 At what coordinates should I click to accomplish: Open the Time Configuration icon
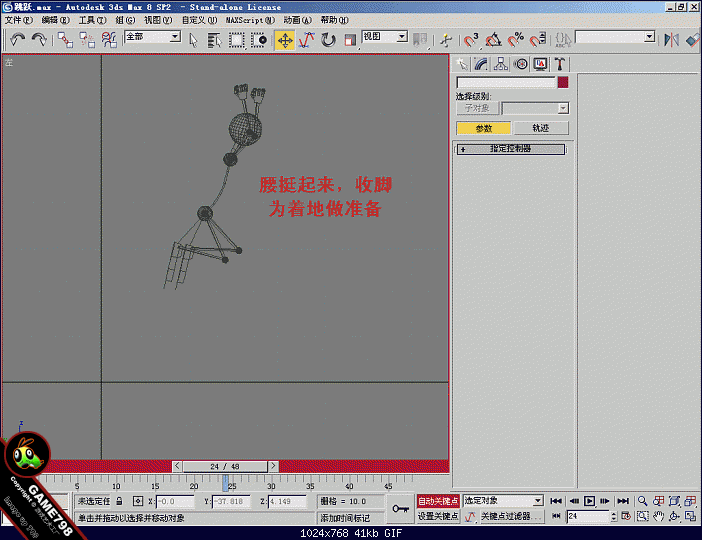626,516
